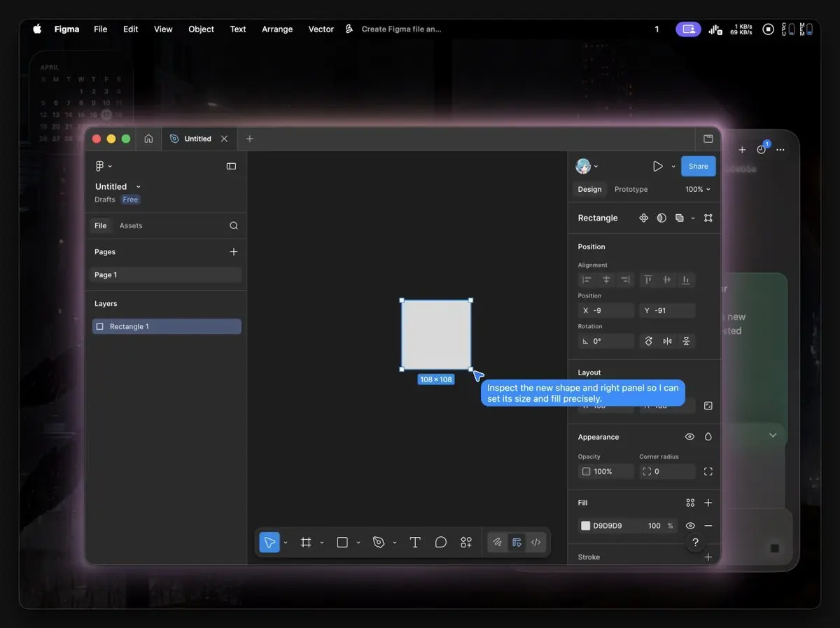The height and width of the screenshot is (628, 840).
Task: Toggle fill visibility eye icon
Action: (690, 526)
